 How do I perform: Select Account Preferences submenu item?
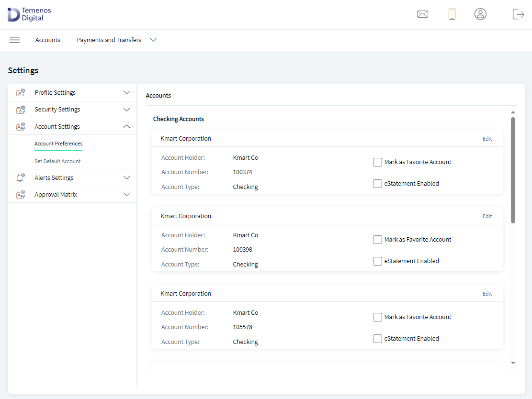point(58,144)
